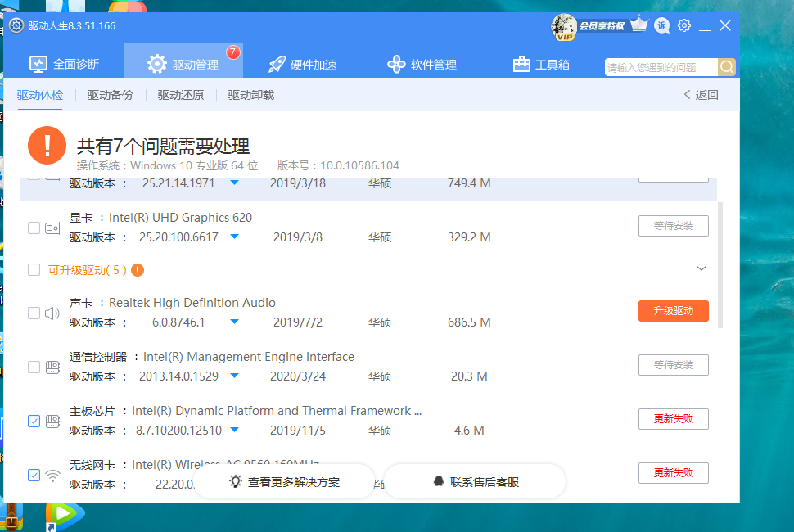Viewport: 794px width, 532px height.
Task: Click the Dynamic Platform chipset icon
Action: click(52, 422)
